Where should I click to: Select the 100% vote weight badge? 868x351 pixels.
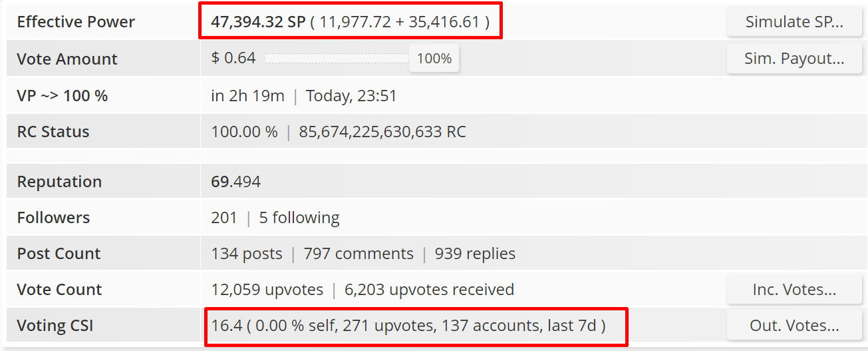tap(434, 59)
